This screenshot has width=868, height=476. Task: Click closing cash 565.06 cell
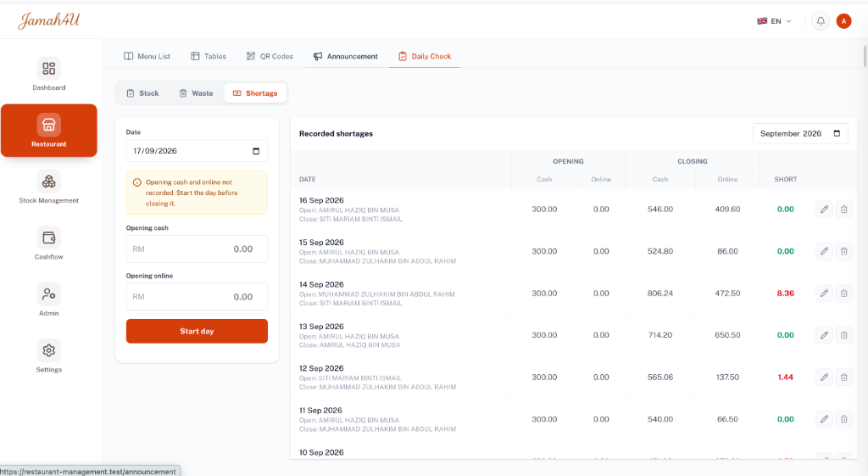pos(660,378)
